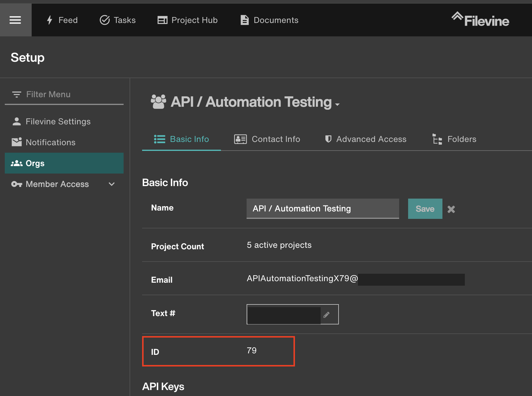Click the Email field label
The image size is (532, 396).
click(162, 280)
